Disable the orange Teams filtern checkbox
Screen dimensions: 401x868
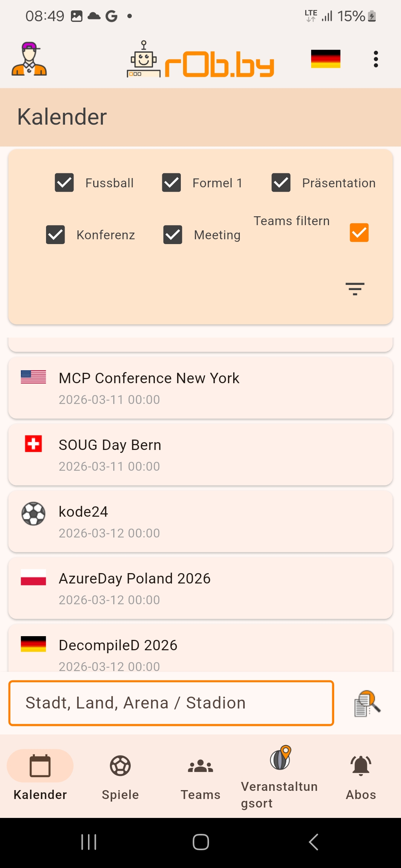tap(359, 233)
